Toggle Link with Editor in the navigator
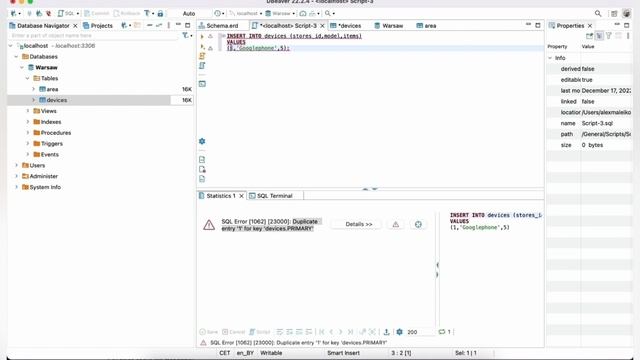640x360 pixels. pyautogui.click(x=159, y=25)
